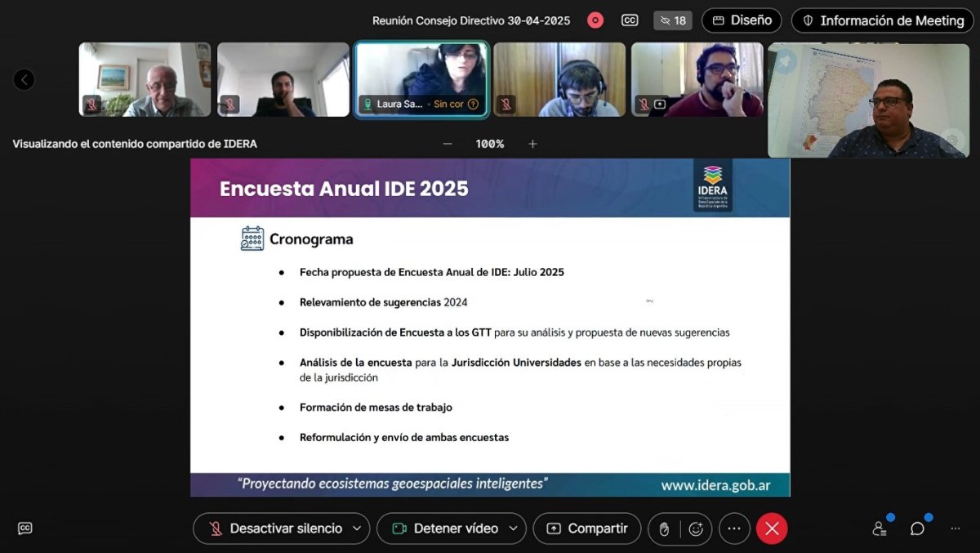Open the emoji reactions picker
Screen dimensions: 980x553
[x=696, y=528]
